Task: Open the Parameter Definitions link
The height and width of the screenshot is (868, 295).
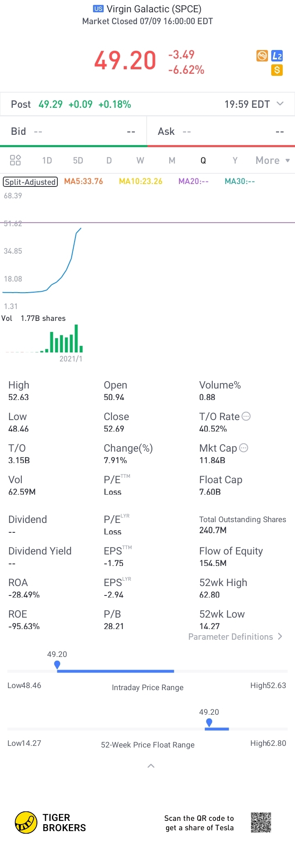Action: [235, 636]
